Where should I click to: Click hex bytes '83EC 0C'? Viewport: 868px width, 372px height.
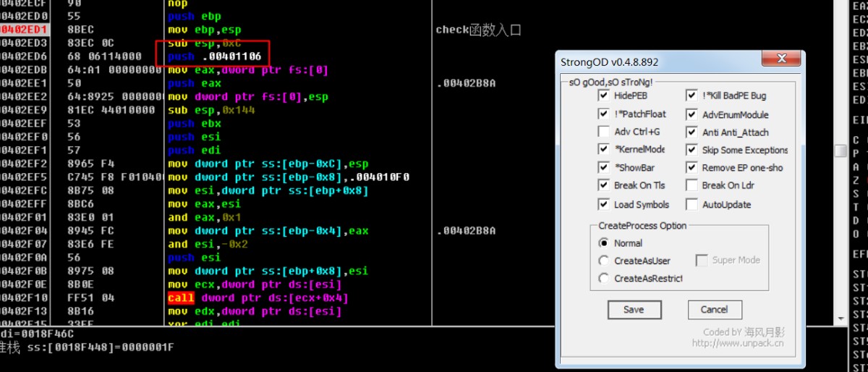pos(90,43)
